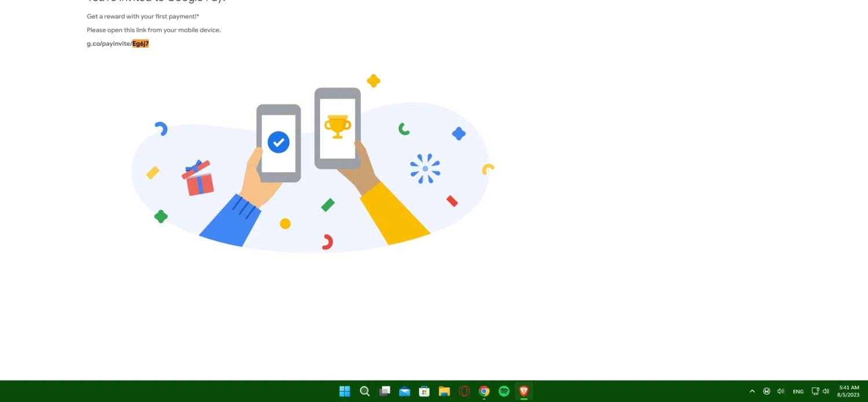Image resolution: width=868 pixels, height=402 pixels.
Task: Open network status icon in tray
Action: [815, 391]
